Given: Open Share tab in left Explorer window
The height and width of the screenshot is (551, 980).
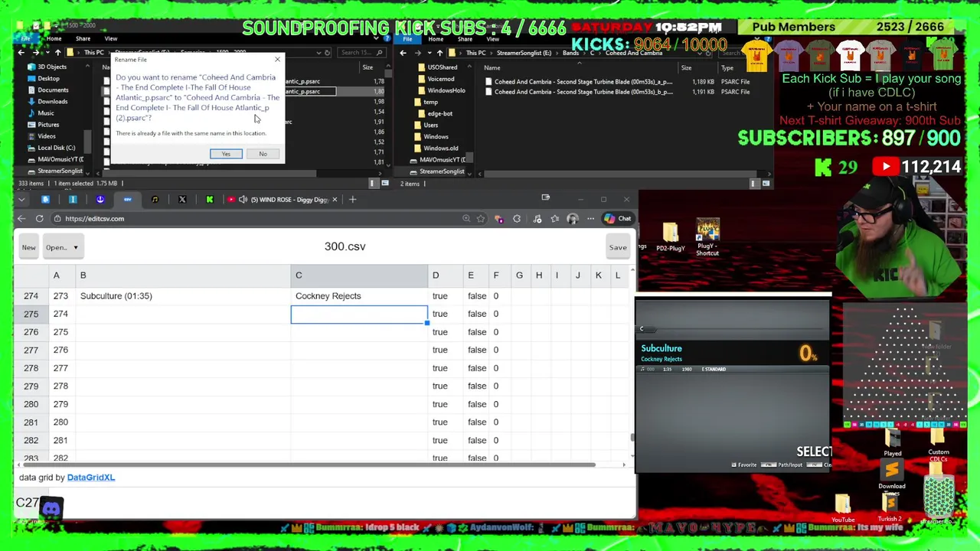Looking at the screenshot, I should click(x=83, y=38).
